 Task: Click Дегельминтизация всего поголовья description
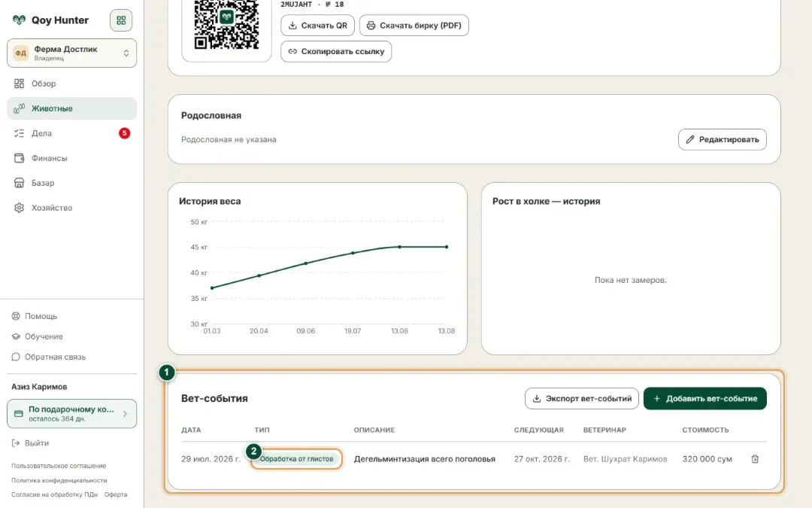tap(425, 459)
